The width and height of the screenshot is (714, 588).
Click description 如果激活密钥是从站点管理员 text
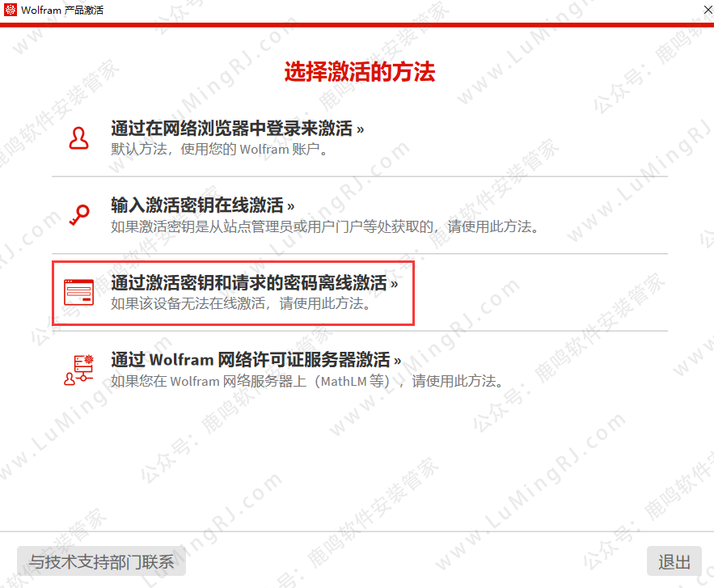click(x=325, y=226)
